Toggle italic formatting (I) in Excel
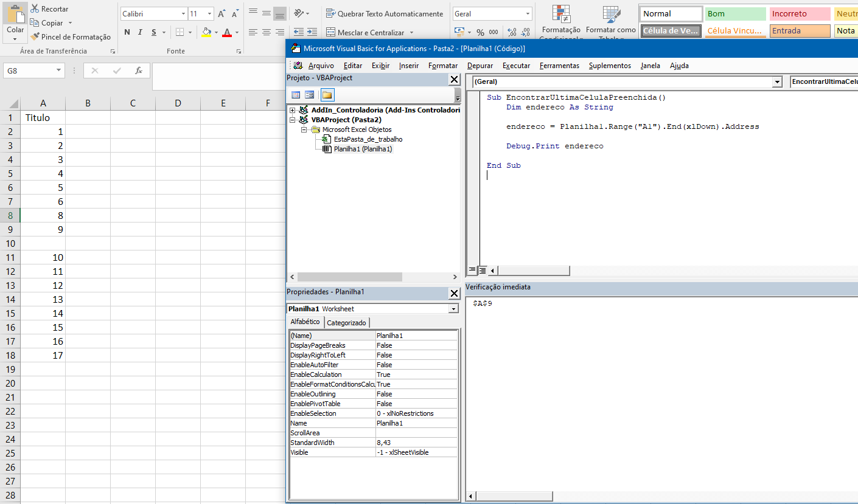Screen dimensions: 858x504 click(140, 32)
